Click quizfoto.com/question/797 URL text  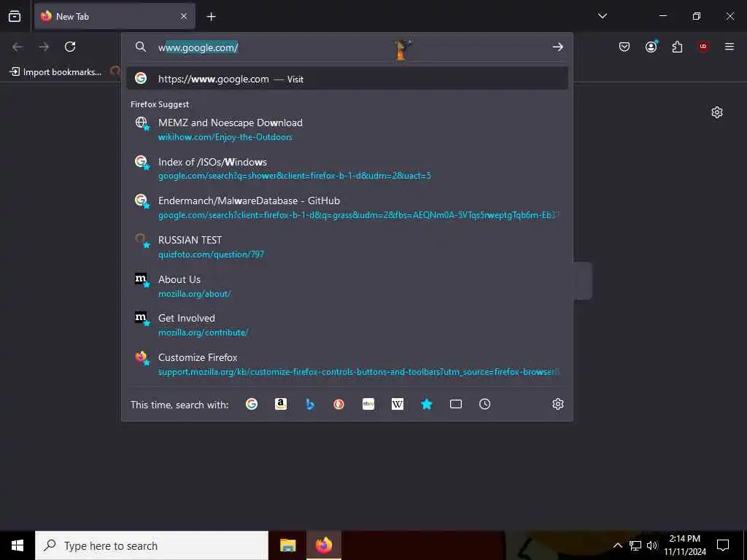[x=211, y=254]
